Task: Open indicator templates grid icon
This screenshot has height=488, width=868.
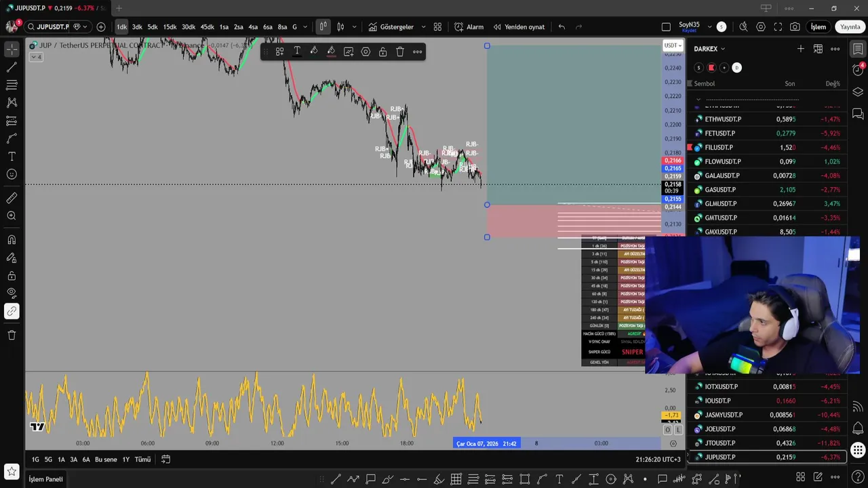Action: pos(437,27)
